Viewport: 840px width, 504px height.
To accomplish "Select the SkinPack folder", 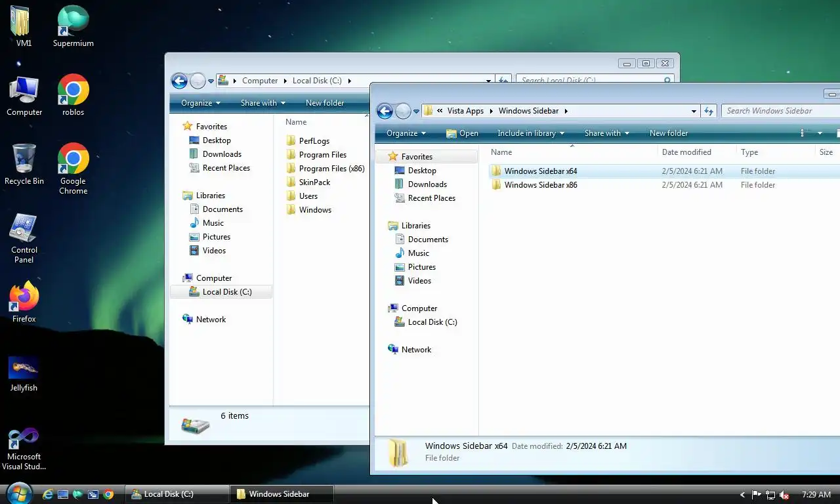I will (308, 182).
